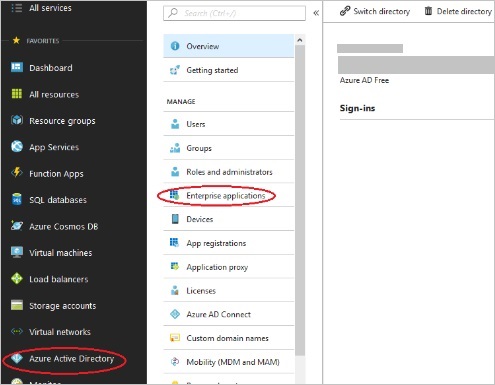Viewport: 495px width, 385px height.
Task: Focus the Search (Ctrl+/) field
Action: click(x=234, y=13)
